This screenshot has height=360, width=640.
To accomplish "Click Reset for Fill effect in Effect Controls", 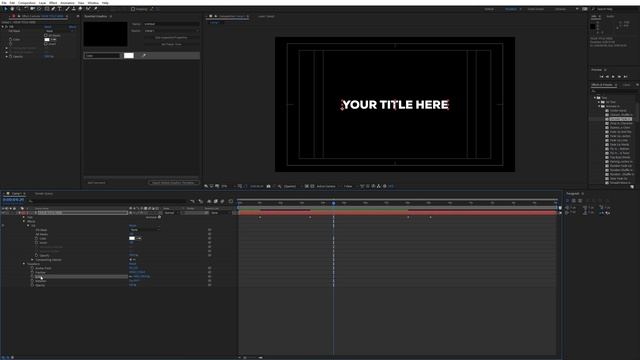I will tap(48, 27).
